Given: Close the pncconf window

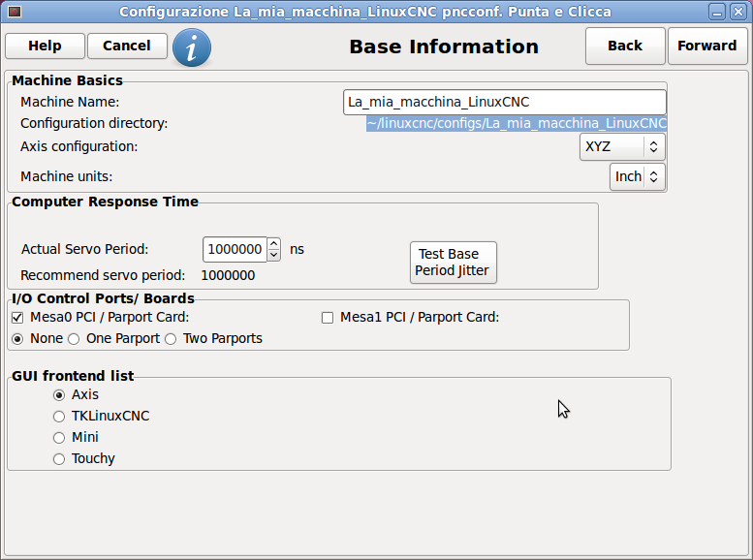Looking at the screenshot, I should [738, 12].
